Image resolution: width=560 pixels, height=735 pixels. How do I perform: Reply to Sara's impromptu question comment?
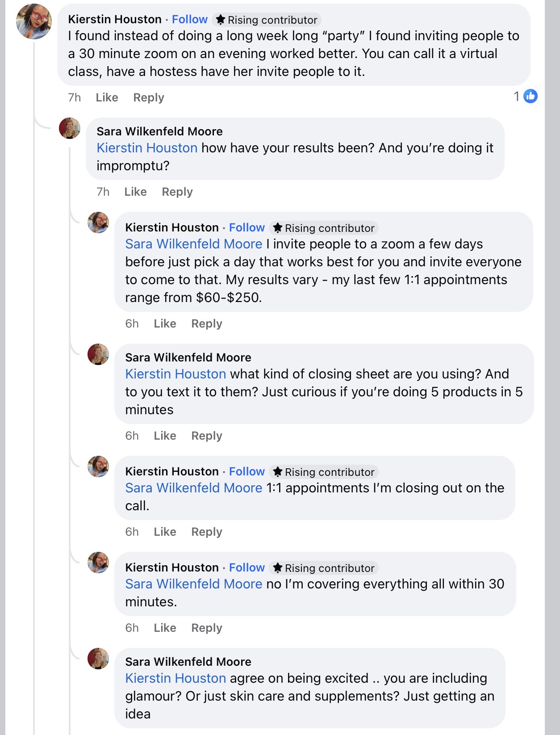coord(177,192)
